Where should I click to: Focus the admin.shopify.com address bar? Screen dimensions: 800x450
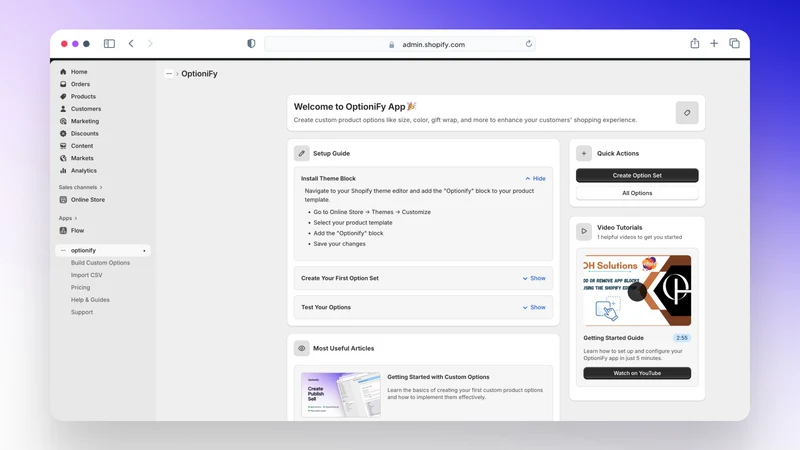(399, 44)
